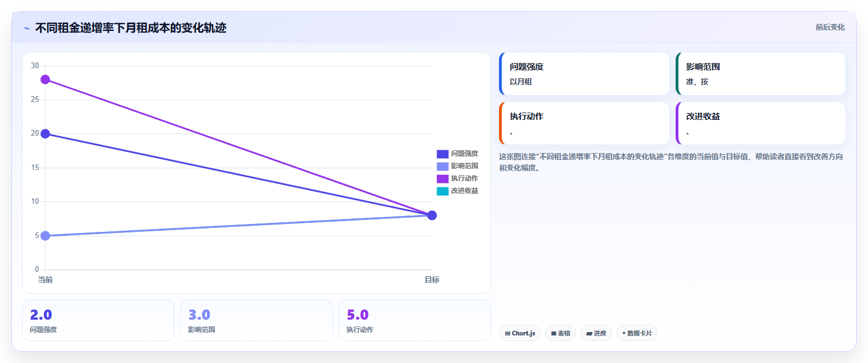Image resolution: width=868 pixels, height=363 pixels.
Task: Click the description paragraph starting 这张图连接
Action: [671, 162]
